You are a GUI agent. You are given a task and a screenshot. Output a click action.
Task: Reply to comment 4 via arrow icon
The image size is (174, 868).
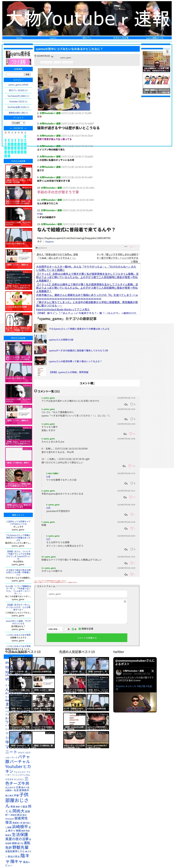click(124, 466)
